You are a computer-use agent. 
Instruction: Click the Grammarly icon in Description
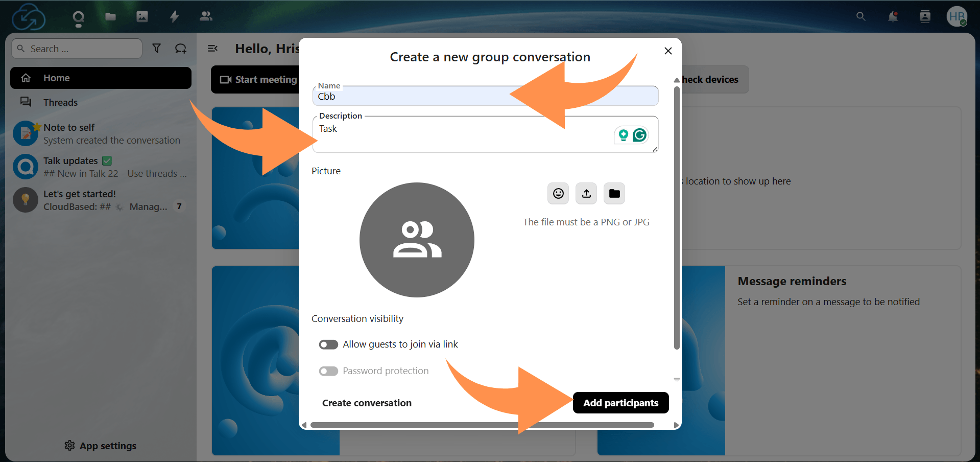pyautogui.click(x=639, y=135)
